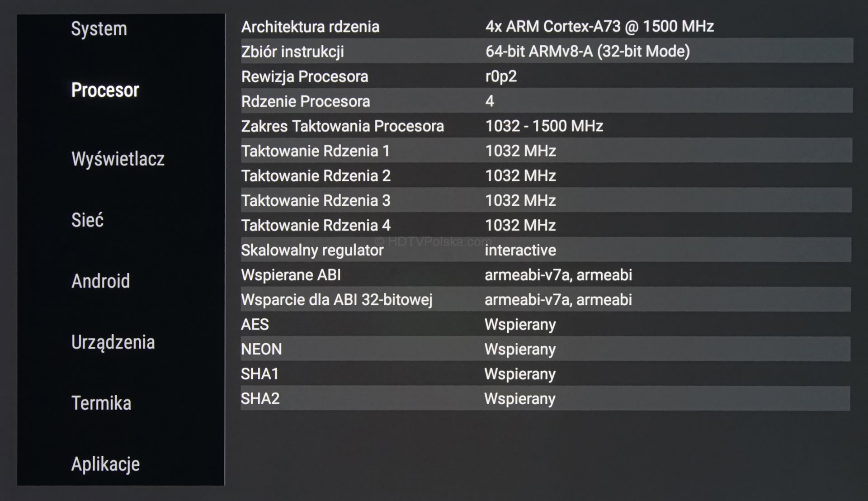Open the System section in sidebar
The width and height of the screenshot is (868, 501).
[99, 29]
